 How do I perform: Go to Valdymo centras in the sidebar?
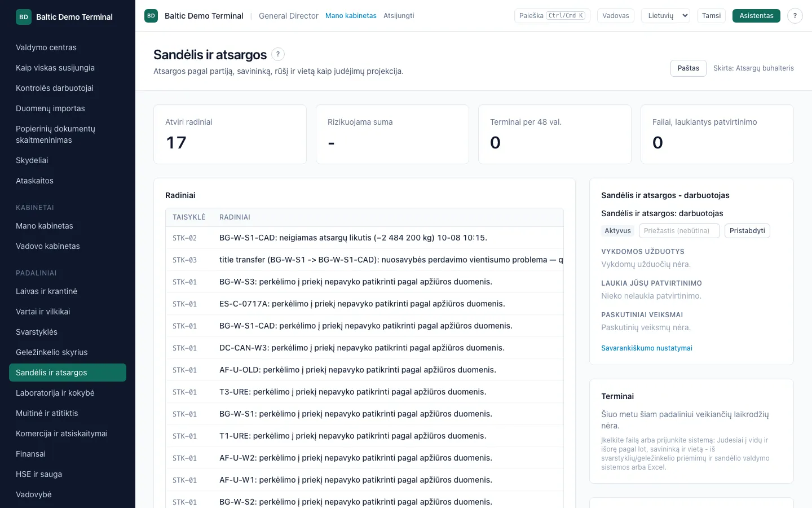pos(68,47)
